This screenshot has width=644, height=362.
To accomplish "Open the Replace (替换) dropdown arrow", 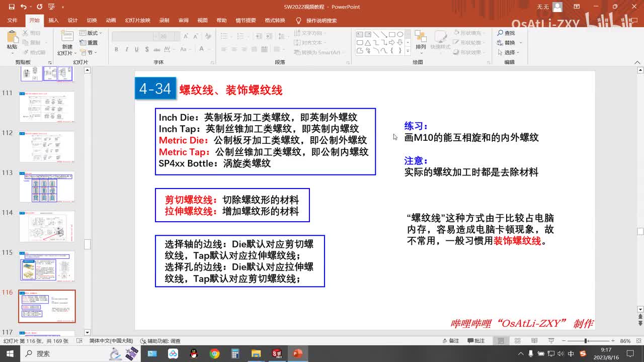I will tap(521, 43).
